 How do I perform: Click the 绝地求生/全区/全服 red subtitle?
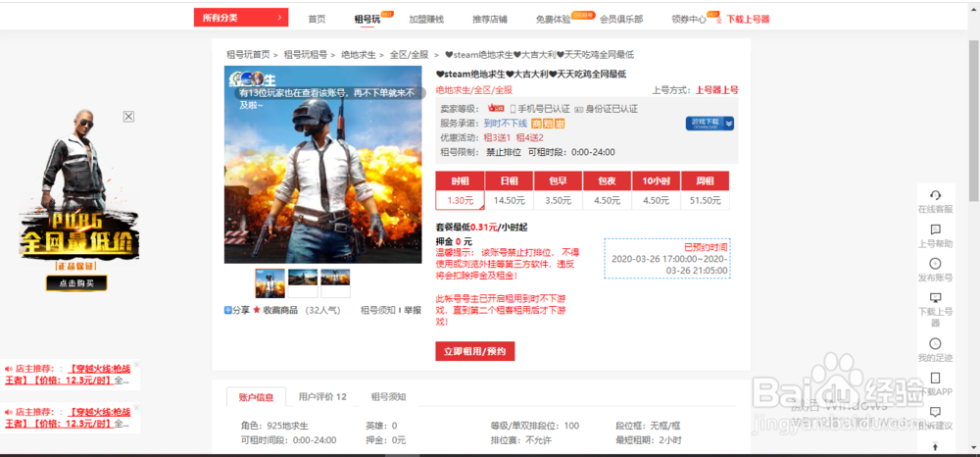[x=473, y=90]
